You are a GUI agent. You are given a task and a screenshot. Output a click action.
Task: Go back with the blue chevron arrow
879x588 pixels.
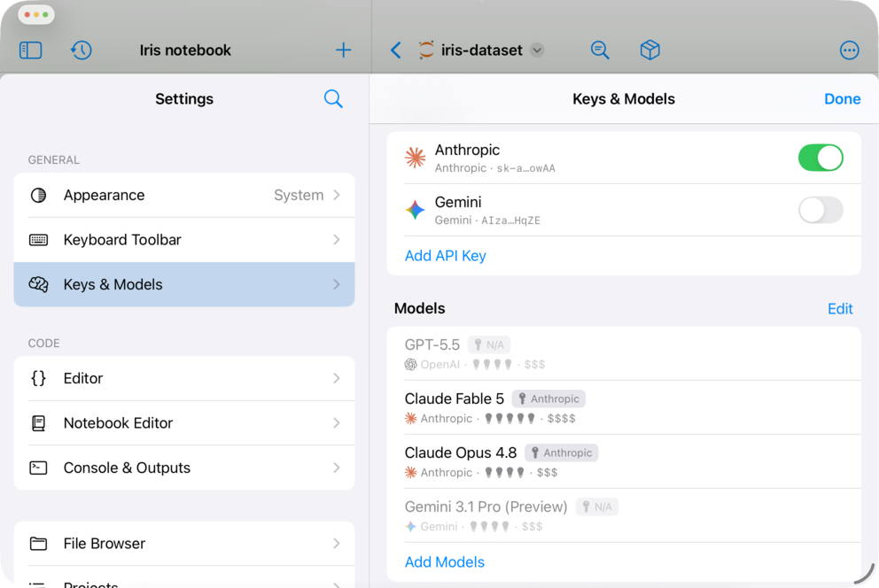click(x=396, y=50)
